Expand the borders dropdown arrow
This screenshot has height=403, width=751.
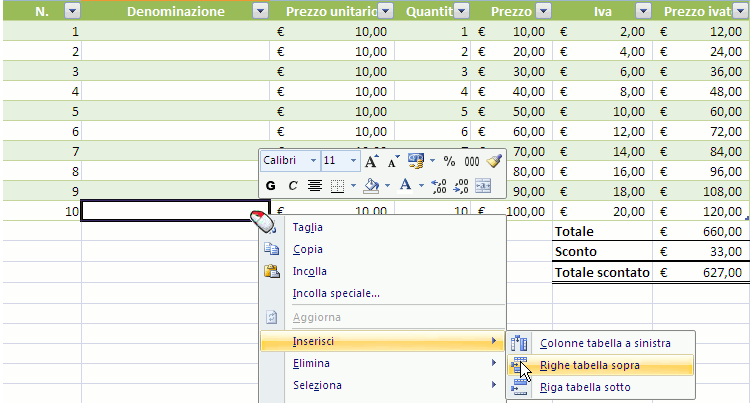point(353,185)
